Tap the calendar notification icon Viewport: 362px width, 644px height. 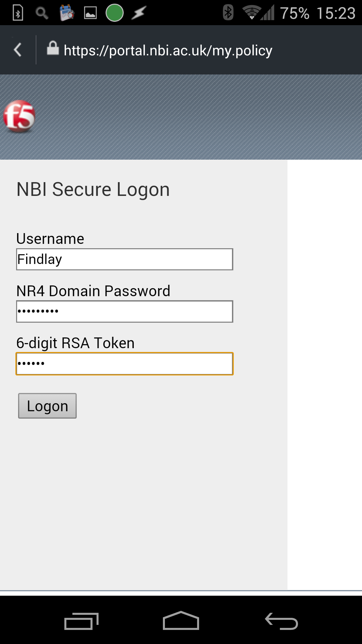67,13
